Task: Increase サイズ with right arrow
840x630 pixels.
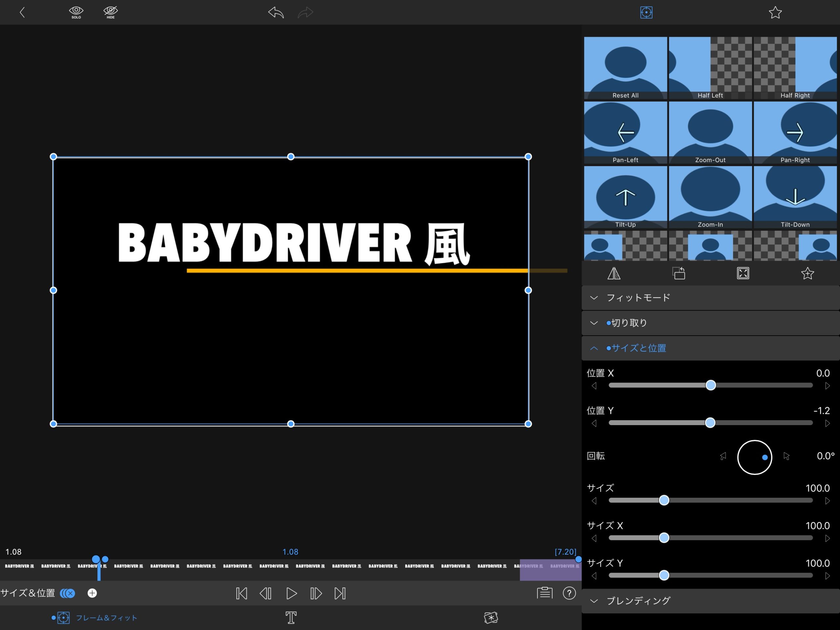Action: pyautogui.click(x=828, y=501)
